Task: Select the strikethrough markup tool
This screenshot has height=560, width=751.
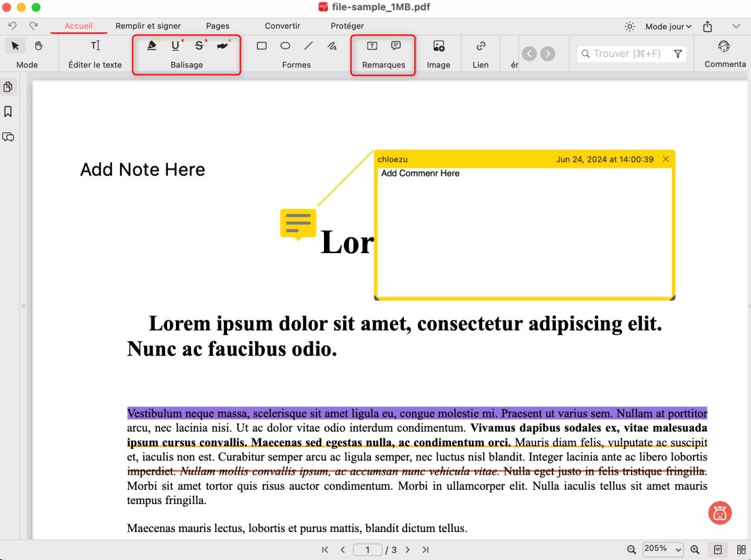Action: (199, 46)
